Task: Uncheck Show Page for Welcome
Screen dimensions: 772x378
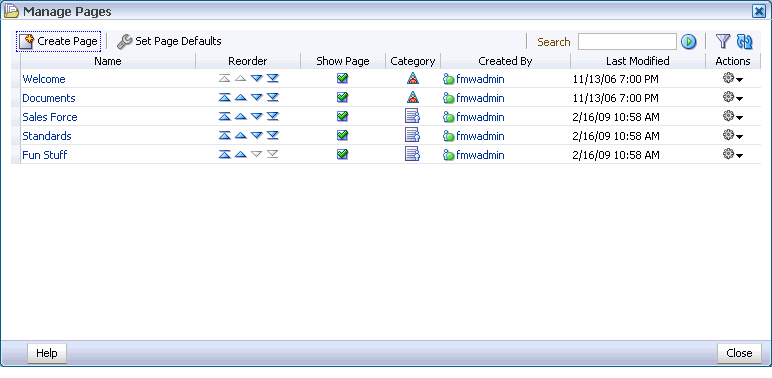Action: (x=343, y=78)
